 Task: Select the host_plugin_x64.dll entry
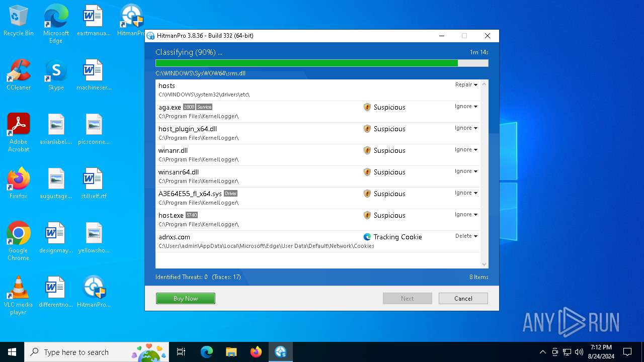(x=318, y=133)
